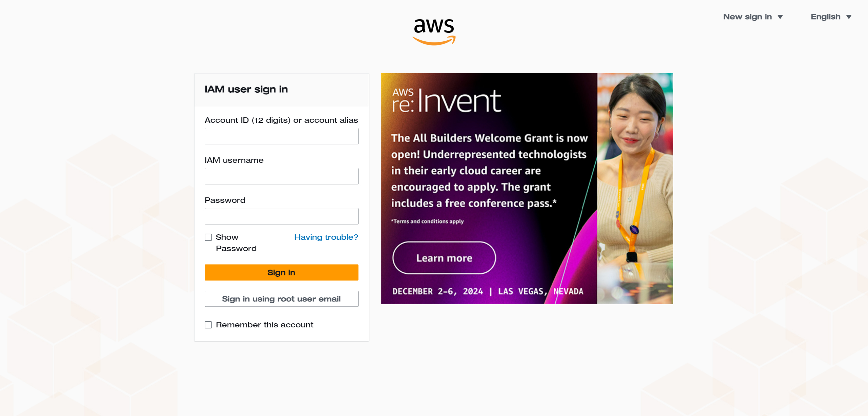This screenshot has width=868, height=416.
Task: Click the re:Invent logo in banner
Action: (x=447, y=100)
